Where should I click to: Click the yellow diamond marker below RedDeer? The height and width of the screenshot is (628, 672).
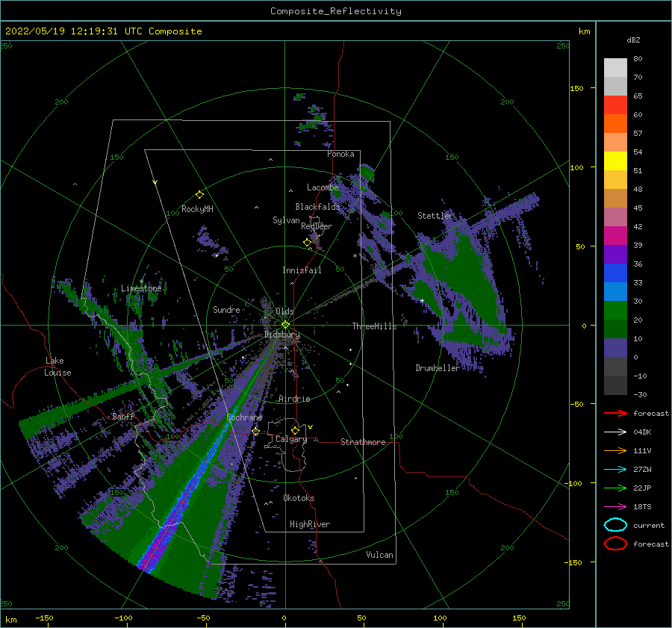(x=307, y=243)
